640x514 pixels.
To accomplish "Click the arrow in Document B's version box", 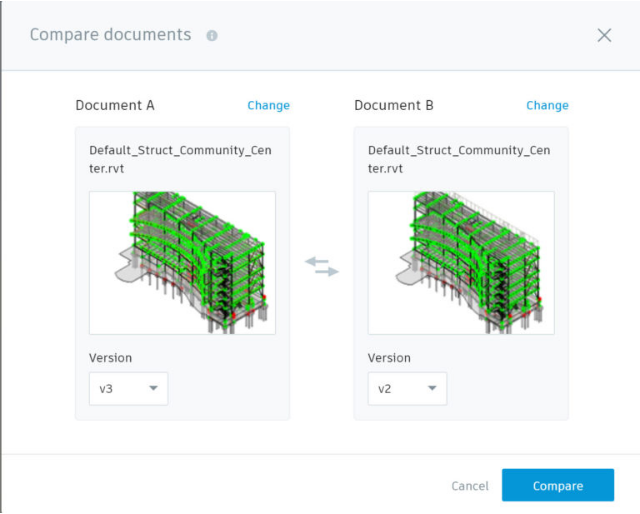I will 432,388.
